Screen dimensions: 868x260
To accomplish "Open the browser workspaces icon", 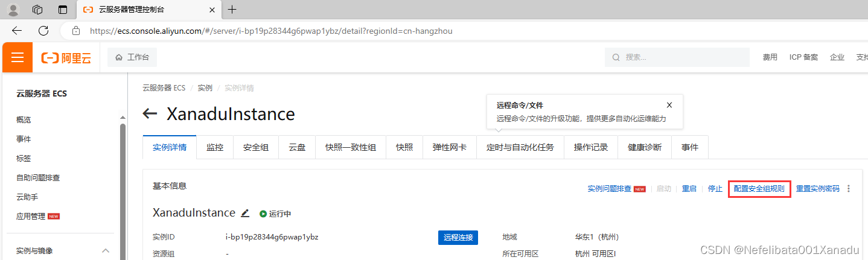I will tap(37, 10).
